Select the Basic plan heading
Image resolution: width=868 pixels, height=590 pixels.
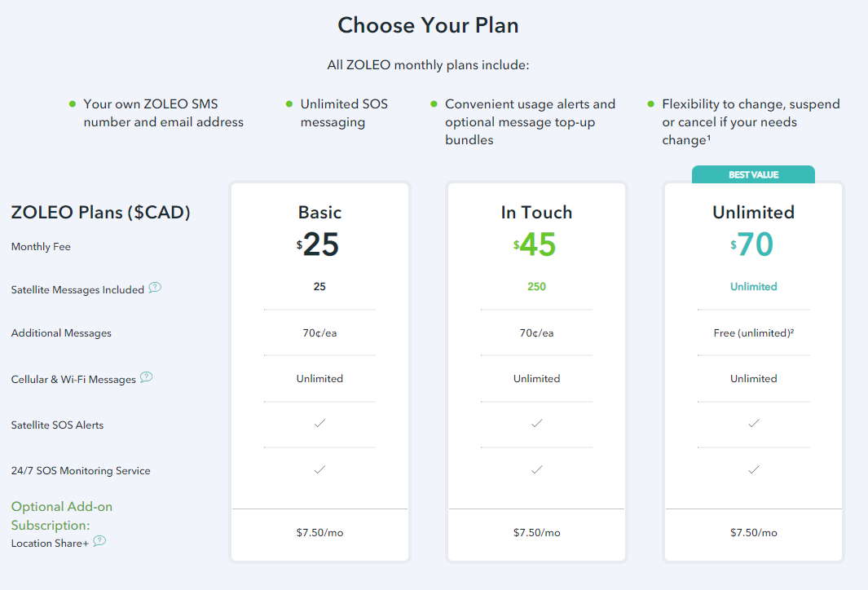(319, 213)
